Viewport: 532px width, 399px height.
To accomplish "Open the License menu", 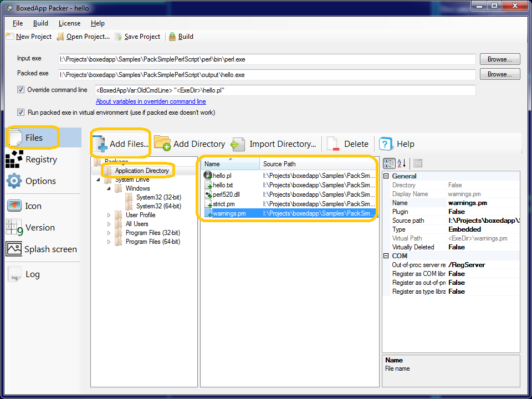I will pos(69,23).
